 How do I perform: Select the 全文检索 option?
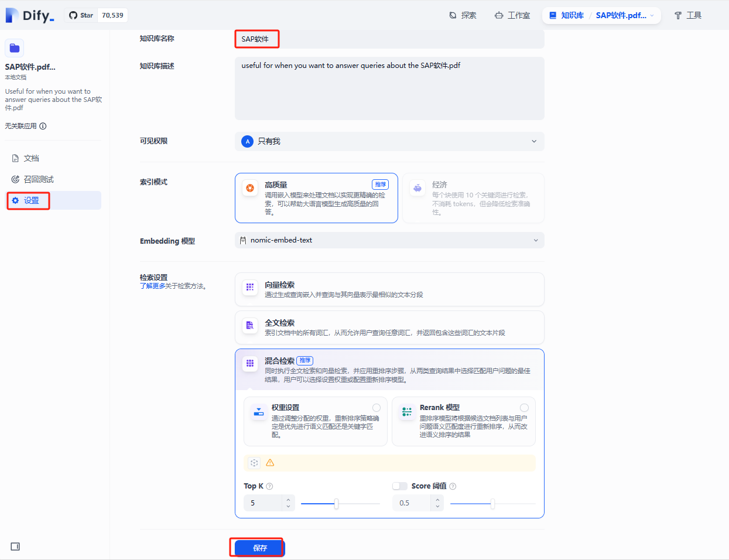[x=389, y=327]
